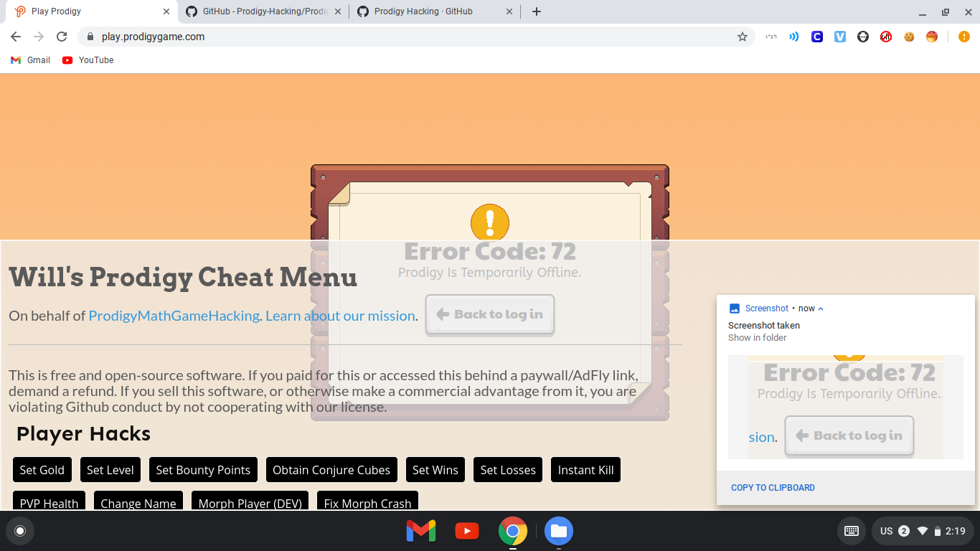Click the Set Losses button
This screenshot has width=980, height=551.
point(508,470)
